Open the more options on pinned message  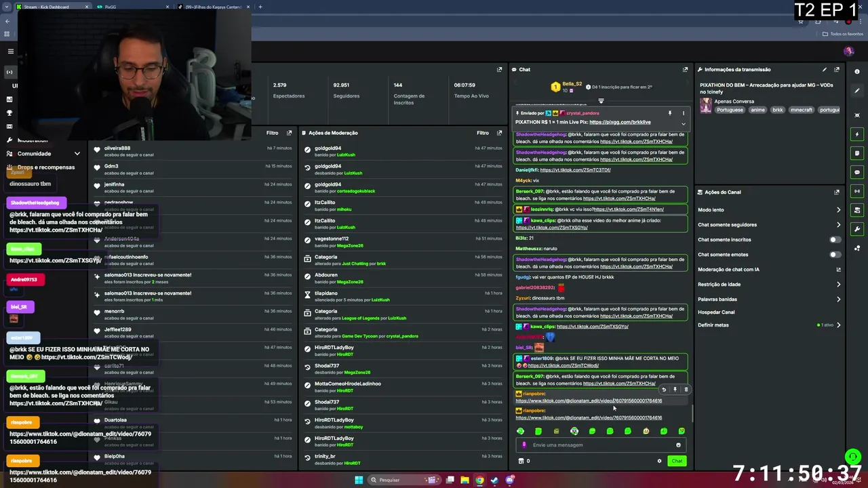point(683,113)
